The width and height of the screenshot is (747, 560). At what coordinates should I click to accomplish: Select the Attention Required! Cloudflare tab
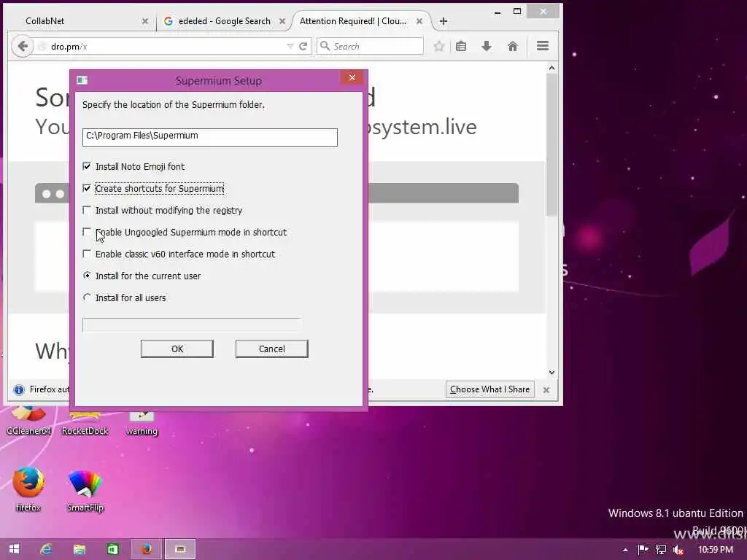(x=360, y=21)
